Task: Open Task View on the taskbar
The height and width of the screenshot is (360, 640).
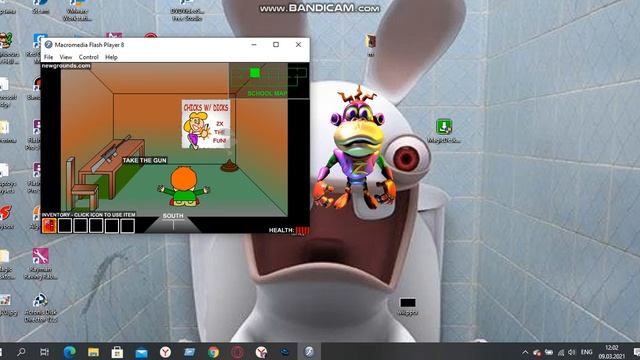Action: click(44, 351)
